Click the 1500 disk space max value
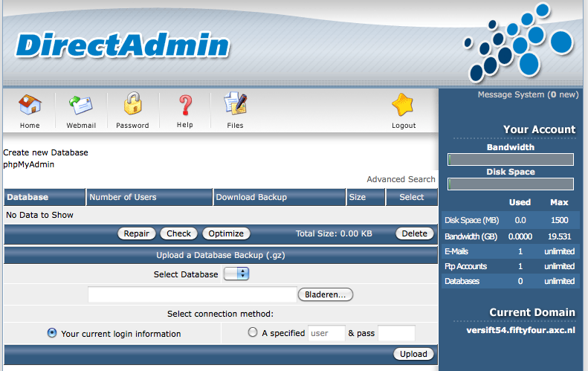The image size is (588, 371). click(559, 220)
